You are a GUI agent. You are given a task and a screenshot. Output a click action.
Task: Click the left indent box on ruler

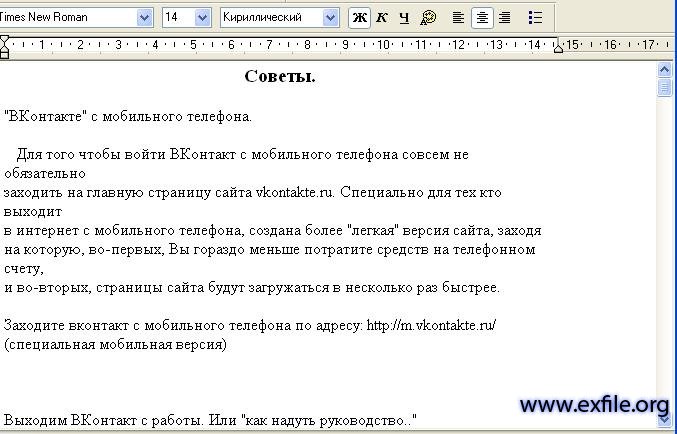4,54
